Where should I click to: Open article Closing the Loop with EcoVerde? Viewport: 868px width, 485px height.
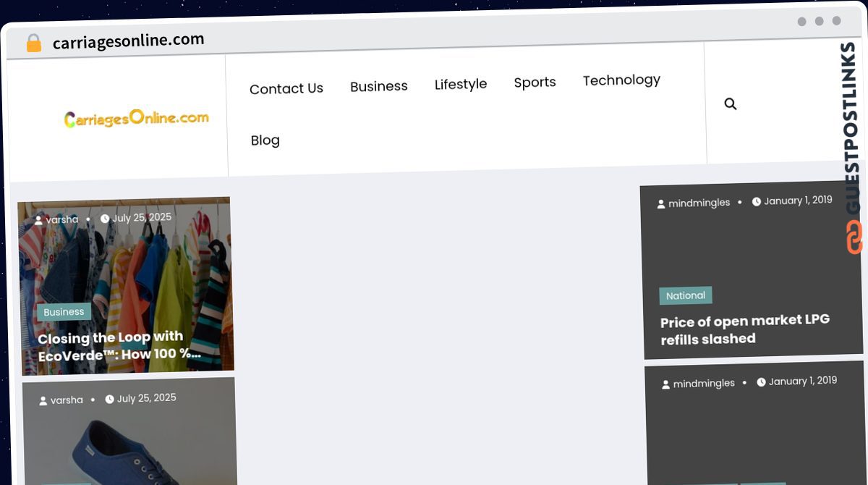[x=120, y=347]
